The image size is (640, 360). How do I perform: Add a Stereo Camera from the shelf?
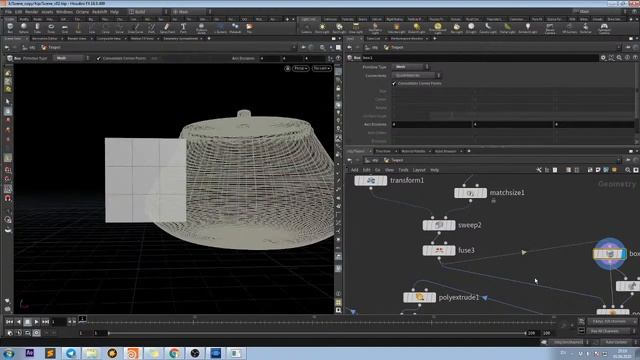550,28
